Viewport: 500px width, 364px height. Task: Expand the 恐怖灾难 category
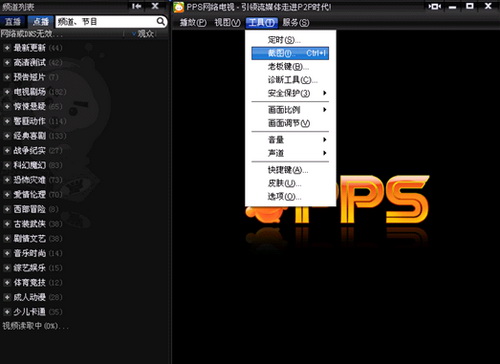(6, 180)
